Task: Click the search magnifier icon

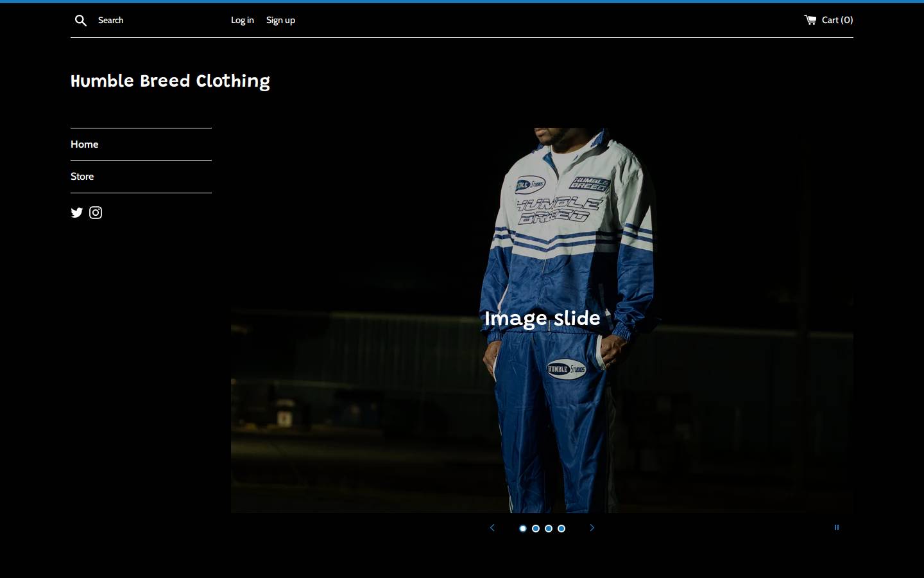Action: tap(81, 21)
